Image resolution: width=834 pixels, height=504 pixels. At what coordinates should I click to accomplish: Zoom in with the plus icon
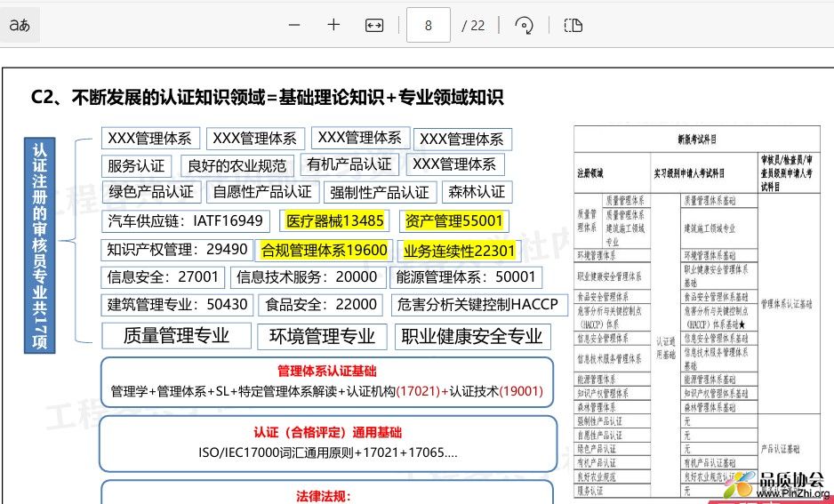click(x=333, y=25)
